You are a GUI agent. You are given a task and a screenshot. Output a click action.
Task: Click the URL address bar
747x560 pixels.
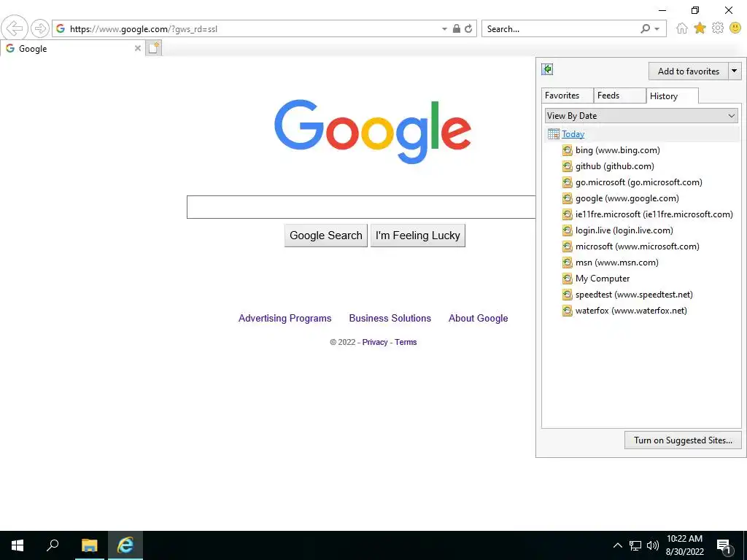(x=248, y=28)
